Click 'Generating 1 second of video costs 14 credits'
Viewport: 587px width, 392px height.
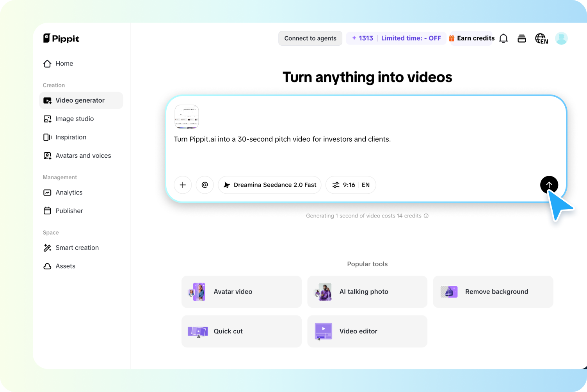(364, 216)
